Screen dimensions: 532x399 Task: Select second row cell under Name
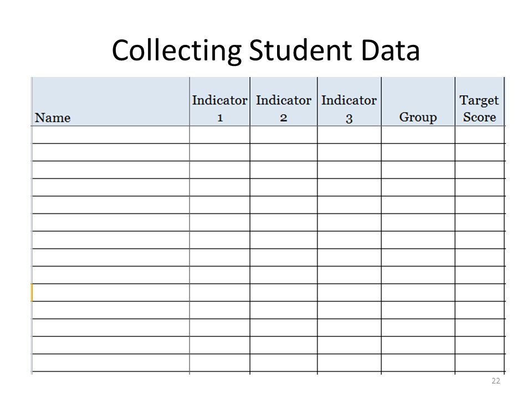(111, 152)
